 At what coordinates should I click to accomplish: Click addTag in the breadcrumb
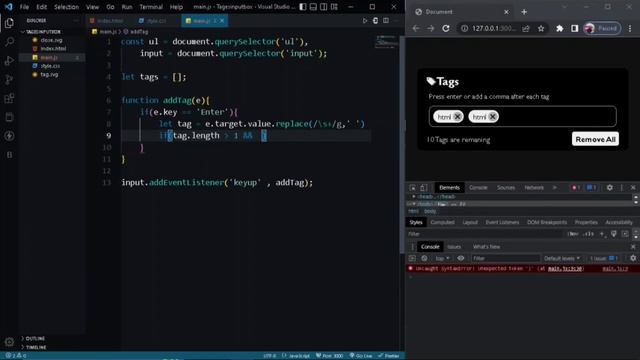[x=139, y=31]
